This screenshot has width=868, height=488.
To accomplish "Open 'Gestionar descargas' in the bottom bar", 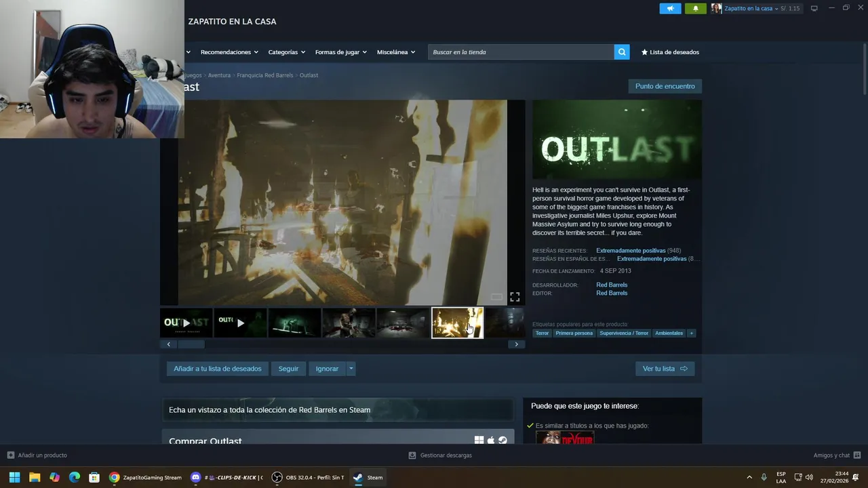I will 440,455.
